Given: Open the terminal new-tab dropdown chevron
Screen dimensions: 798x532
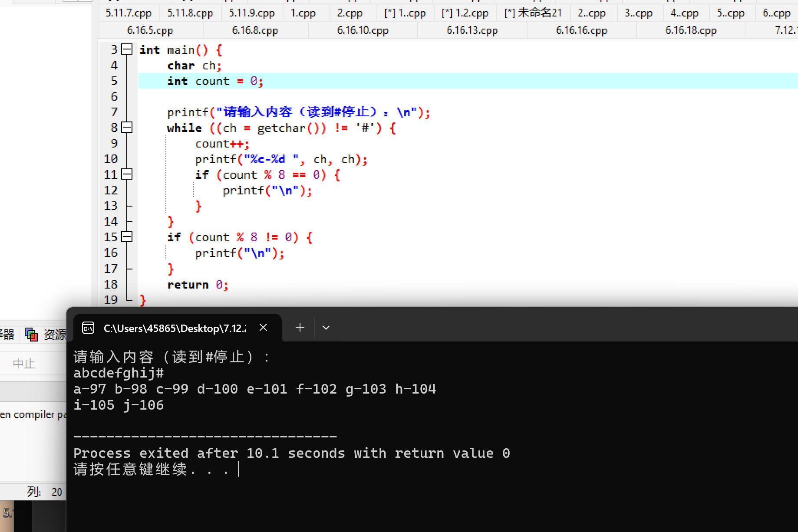Looking at the screenshot, I should [x=326, y=328].
